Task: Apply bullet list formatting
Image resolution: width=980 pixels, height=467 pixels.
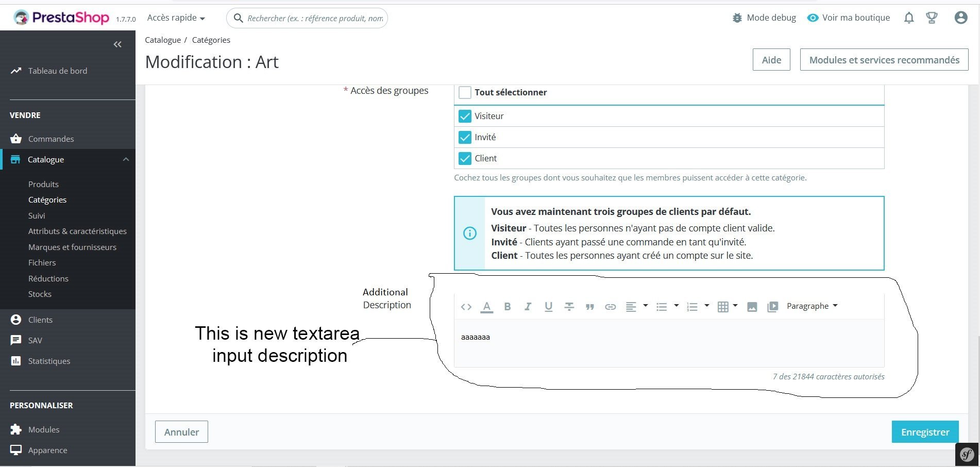Action: 662,307
